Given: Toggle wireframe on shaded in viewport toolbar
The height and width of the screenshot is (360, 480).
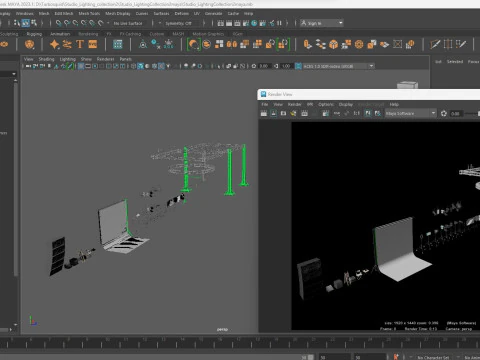Looking at the screenshot, I should click(x=154, y=66).
